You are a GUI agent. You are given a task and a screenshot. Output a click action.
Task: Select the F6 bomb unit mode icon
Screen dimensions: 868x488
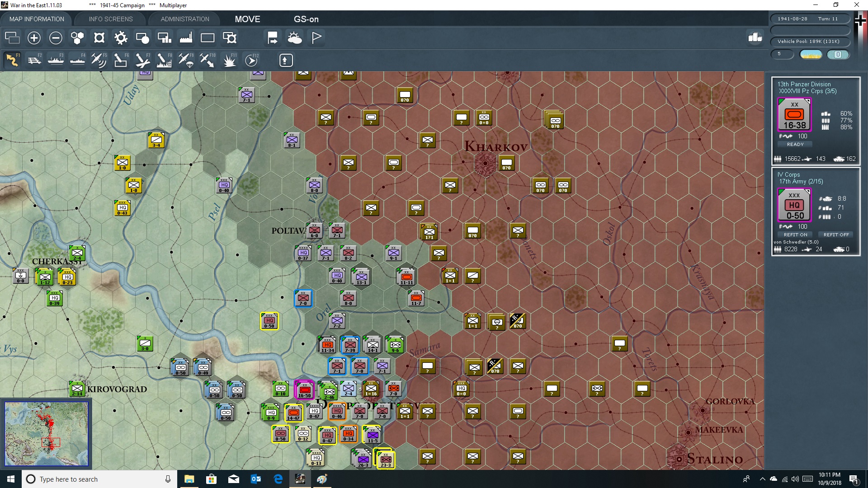click(x=121, y=60)
